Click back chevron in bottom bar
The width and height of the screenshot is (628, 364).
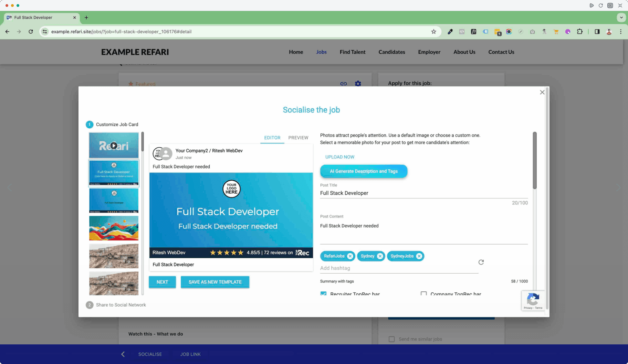click(x=123, y=354)
